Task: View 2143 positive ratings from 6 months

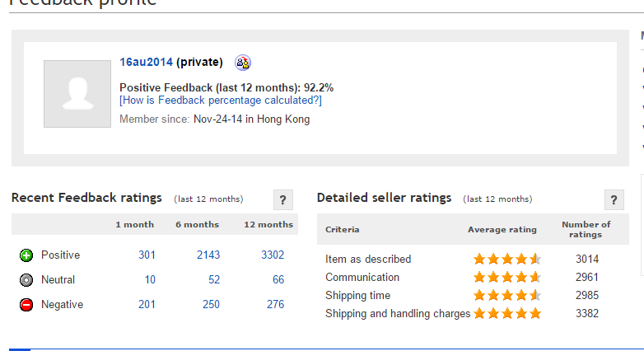Action: (x=208, y=255)
